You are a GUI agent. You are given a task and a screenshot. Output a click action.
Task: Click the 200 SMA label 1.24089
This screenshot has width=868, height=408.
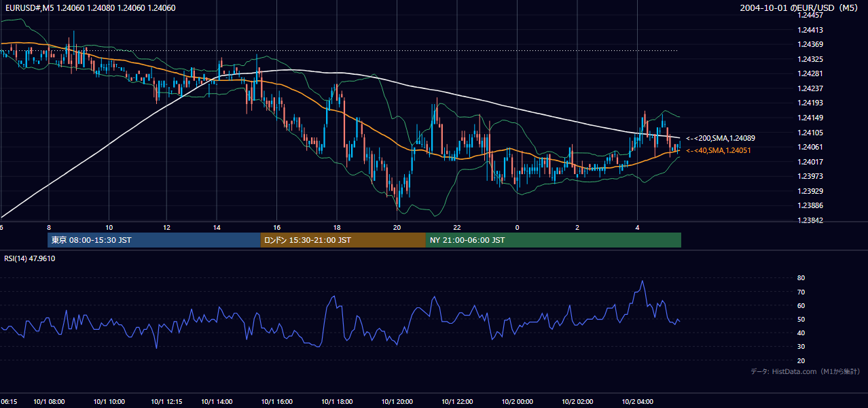[x=721, y=138]
